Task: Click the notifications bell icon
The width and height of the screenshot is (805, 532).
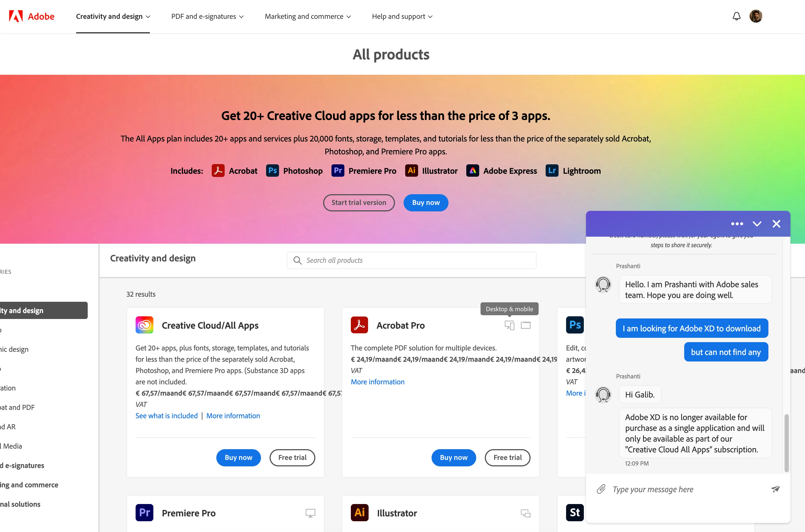Action: (736, 16)
